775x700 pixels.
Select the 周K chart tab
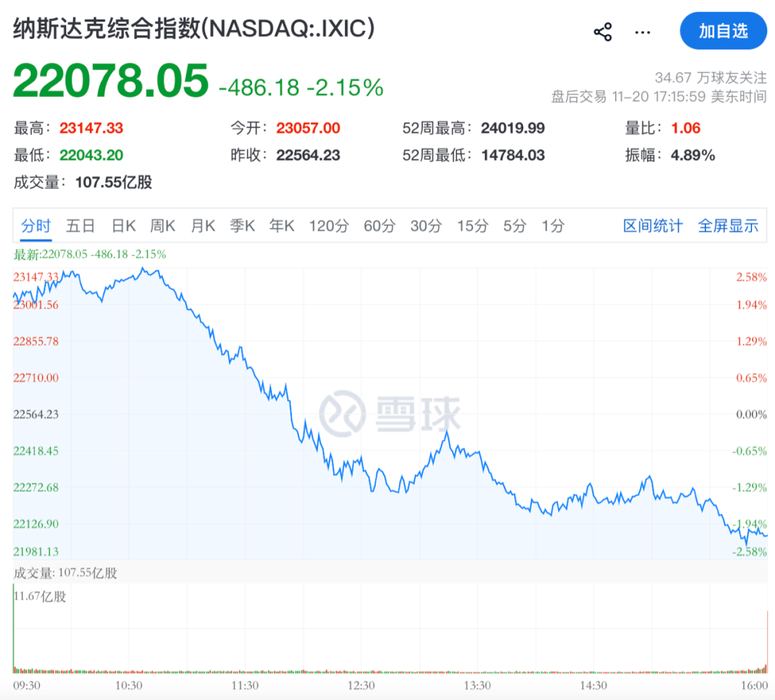pyautogui.click(x=163, y=226)
